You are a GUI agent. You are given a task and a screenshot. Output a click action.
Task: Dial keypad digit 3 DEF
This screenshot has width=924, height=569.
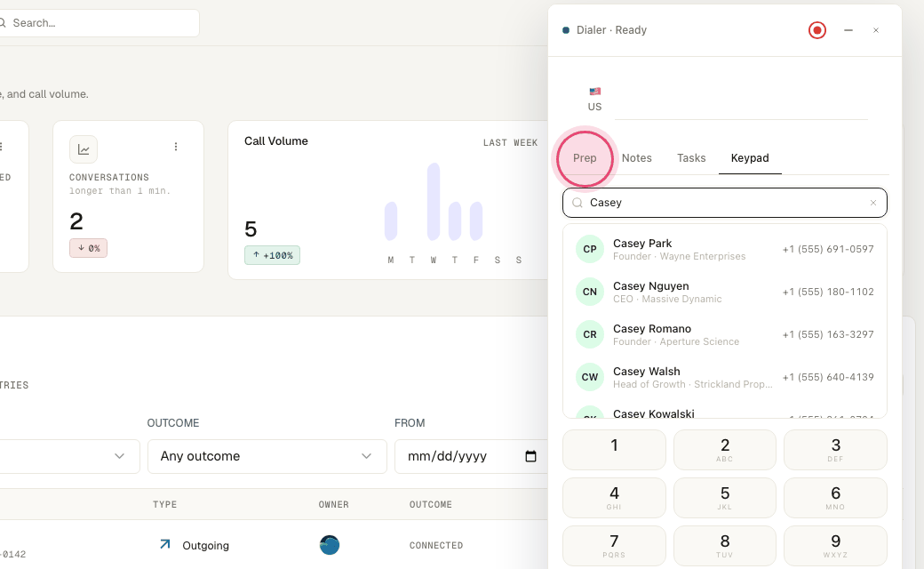tap(835, 450)
